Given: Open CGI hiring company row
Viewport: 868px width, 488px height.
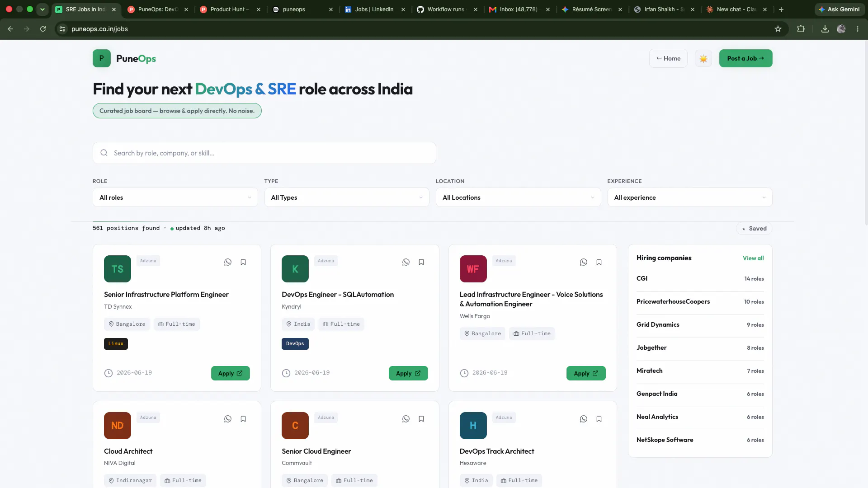Looking at the screenshot, I should pos(700,279).
